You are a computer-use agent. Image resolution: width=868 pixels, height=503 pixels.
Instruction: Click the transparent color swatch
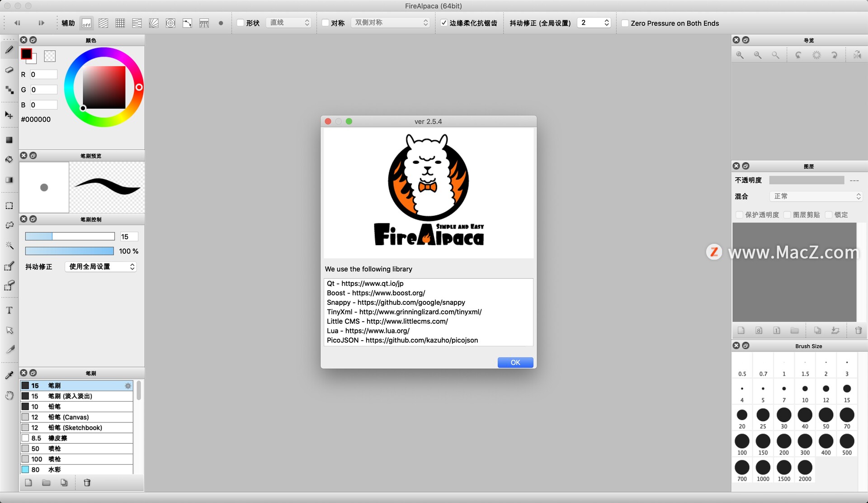(x=50, y=56)
